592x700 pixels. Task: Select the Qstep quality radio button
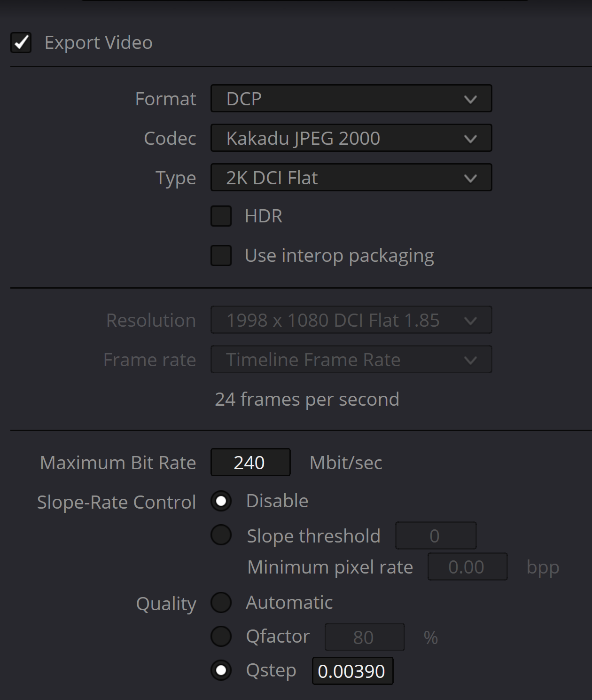coord(221,670)
